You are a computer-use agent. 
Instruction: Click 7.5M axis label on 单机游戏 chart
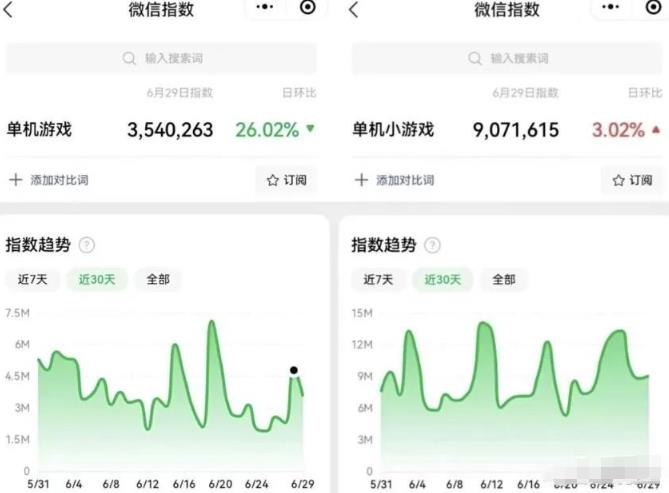(x=17, y=313)
